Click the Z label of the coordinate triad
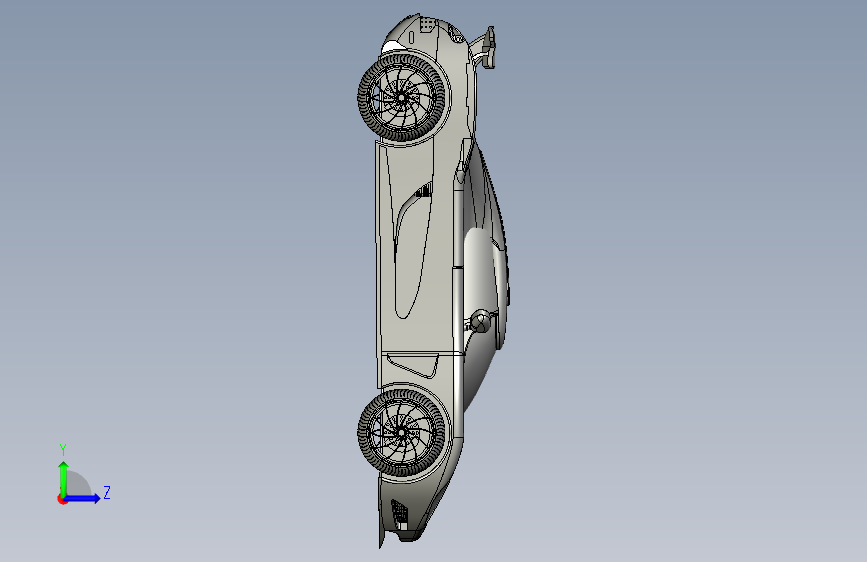This screenshot has height=562, width=867. coord(107,492)
